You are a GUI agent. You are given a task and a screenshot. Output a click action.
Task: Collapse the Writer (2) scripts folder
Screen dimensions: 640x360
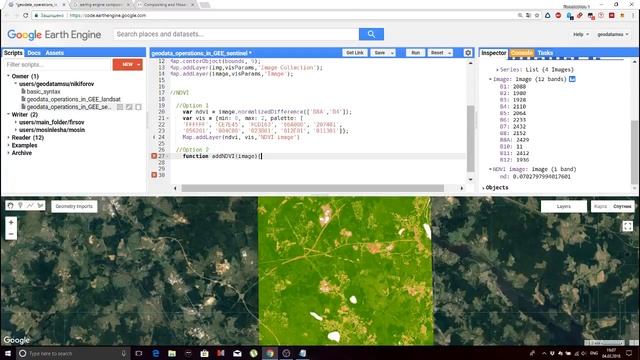[x=9, y=114]
